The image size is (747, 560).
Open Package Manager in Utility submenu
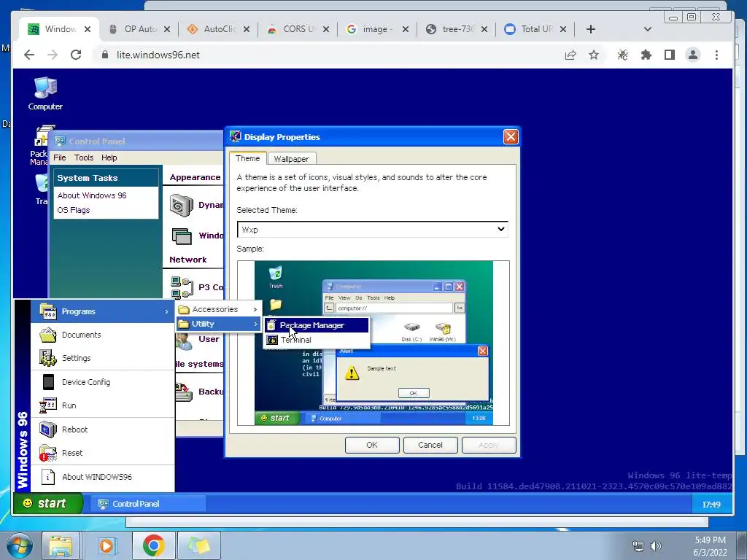[x=317, y=325]
